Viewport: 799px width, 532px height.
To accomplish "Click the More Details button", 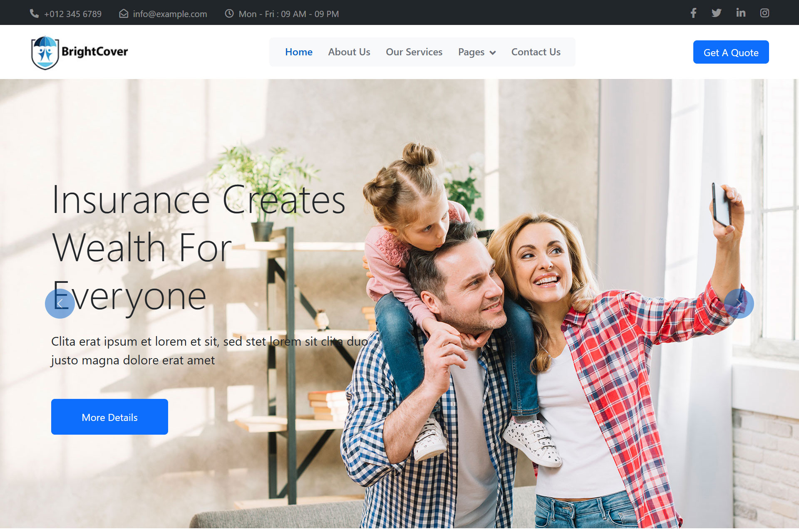I will pyautogui.click(x=109, y=417).
